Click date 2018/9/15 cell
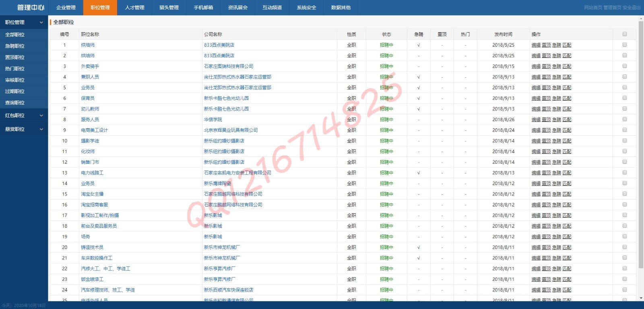 pos(503,66)
